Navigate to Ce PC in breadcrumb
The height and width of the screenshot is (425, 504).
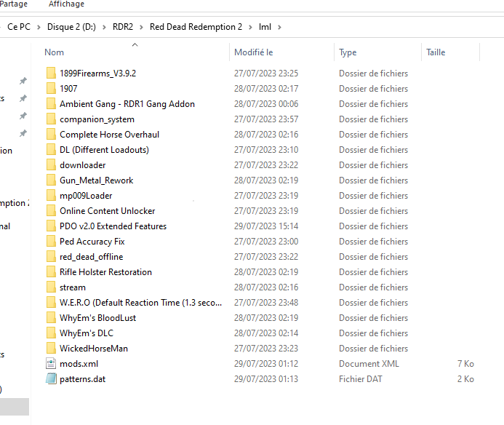pos(19,27)
